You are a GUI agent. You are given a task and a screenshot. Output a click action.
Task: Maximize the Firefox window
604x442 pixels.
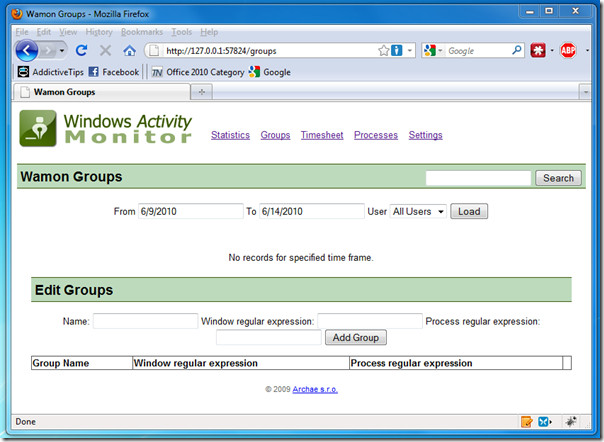pos(549,11)
